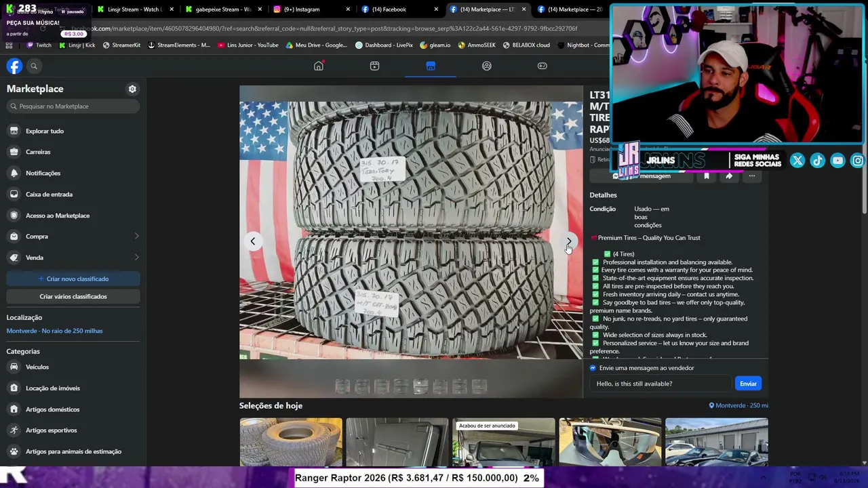Viewport: 868px width, 488px height.
Task: Open the Lins Junior - YouTube bookmark
Action: click(248, 45)
